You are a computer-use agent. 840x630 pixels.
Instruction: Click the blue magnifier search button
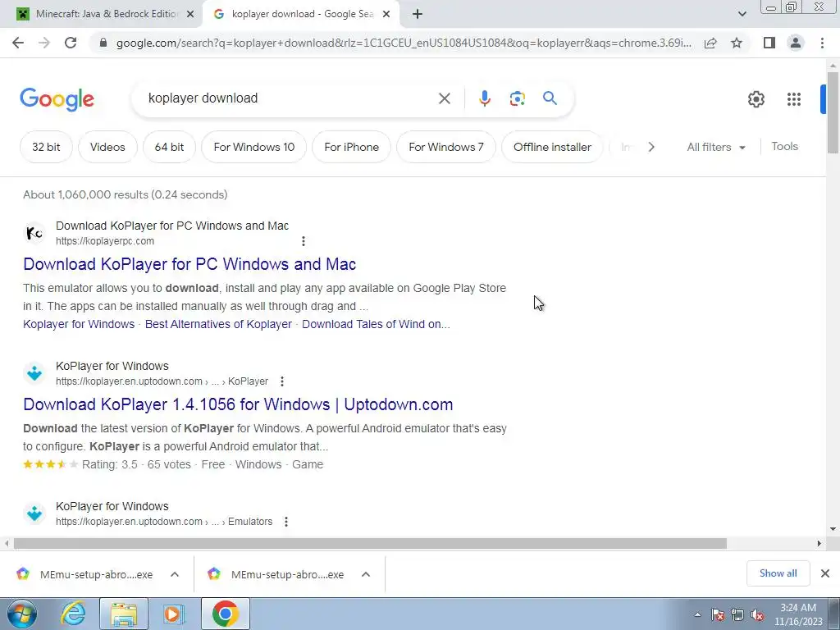550,98
